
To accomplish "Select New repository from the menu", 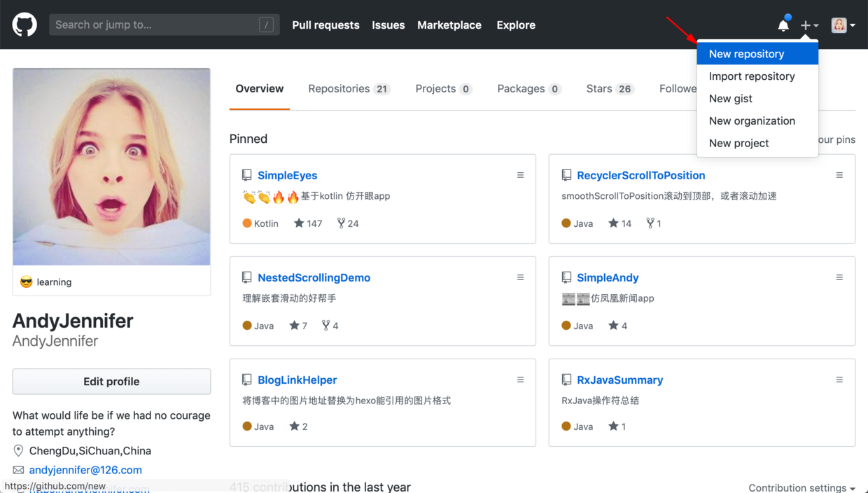I will tap(746, 53).
